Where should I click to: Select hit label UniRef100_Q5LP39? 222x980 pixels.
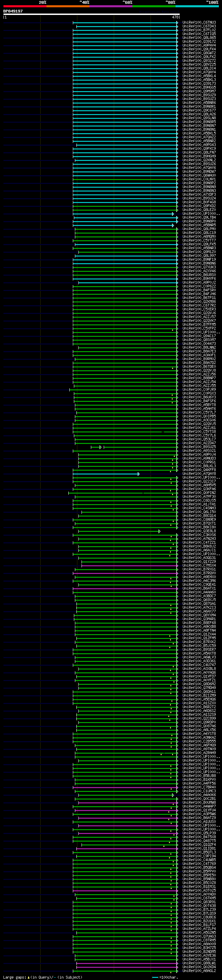[199, 834]
